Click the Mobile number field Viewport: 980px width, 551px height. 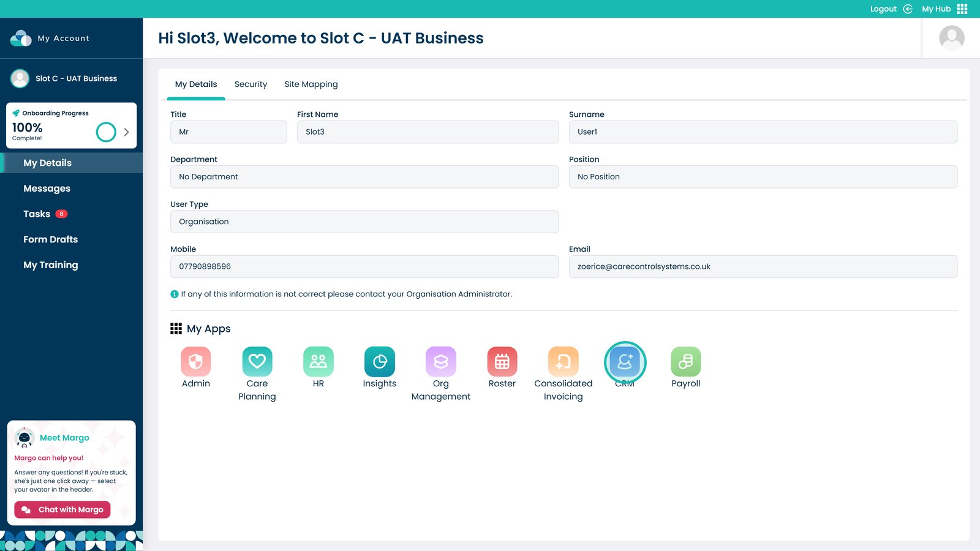364,266
